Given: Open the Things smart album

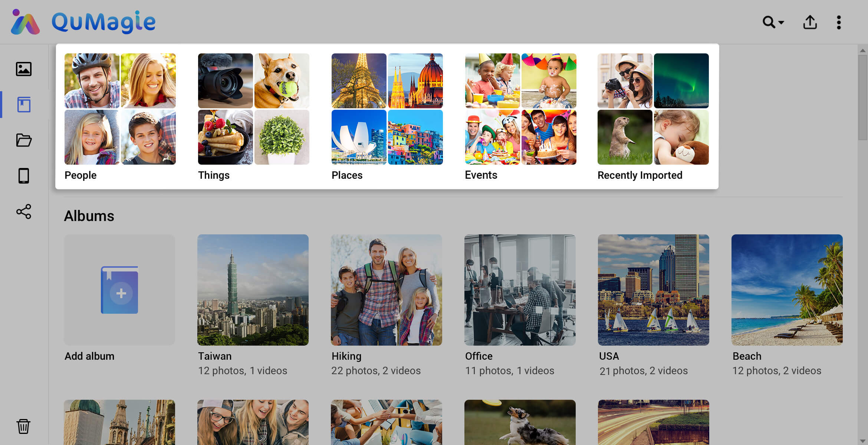Looking at the screenshot, I should click(253, 109).
